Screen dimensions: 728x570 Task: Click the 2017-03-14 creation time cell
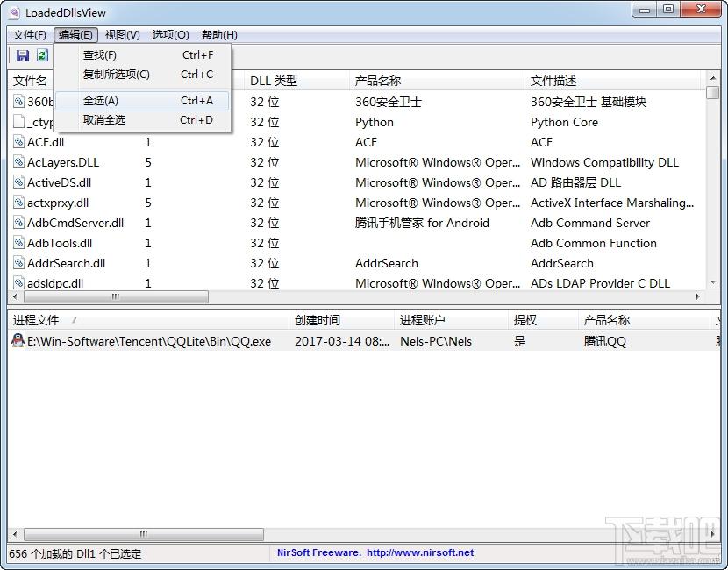[x=342, y=341]
